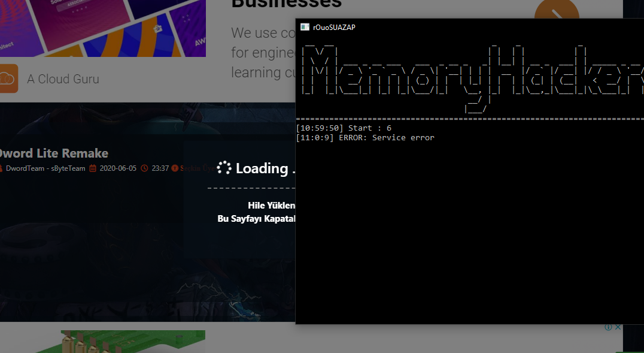Select the 'ERROR: Service error' console line
This screenshot has width=644, height=353.
(x=364, y=138)
